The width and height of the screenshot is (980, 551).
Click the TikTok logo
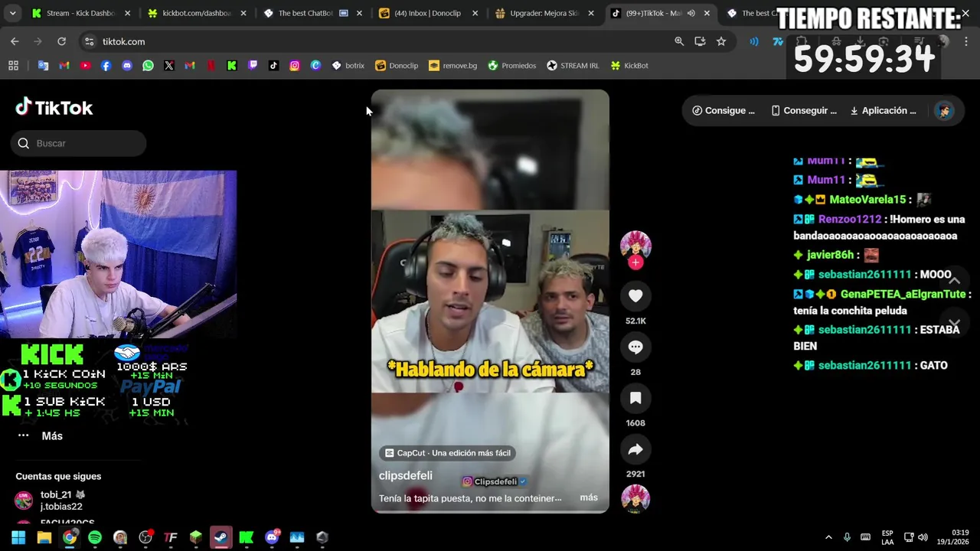(x=54, y=108)
